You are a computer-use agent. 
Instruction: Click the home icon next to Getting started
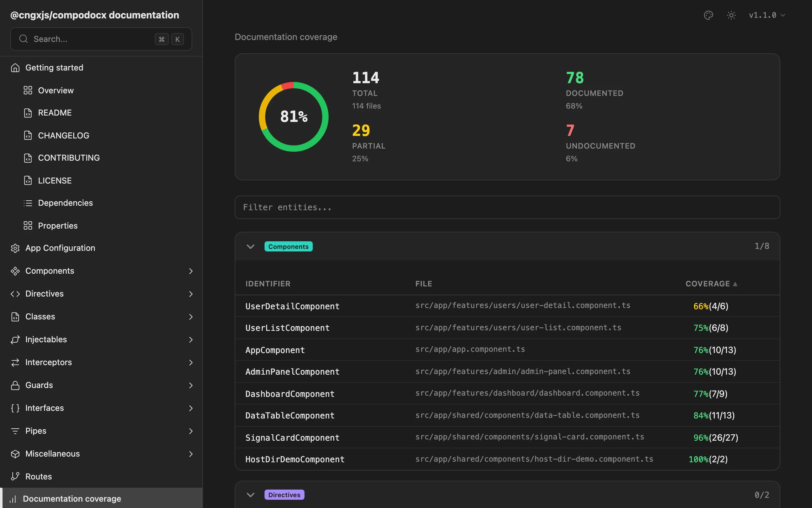(x=15, y=68)
